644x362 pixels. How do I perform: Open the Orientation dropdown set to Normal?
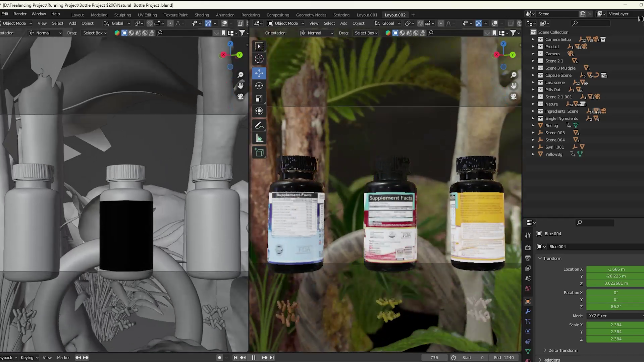316,33
